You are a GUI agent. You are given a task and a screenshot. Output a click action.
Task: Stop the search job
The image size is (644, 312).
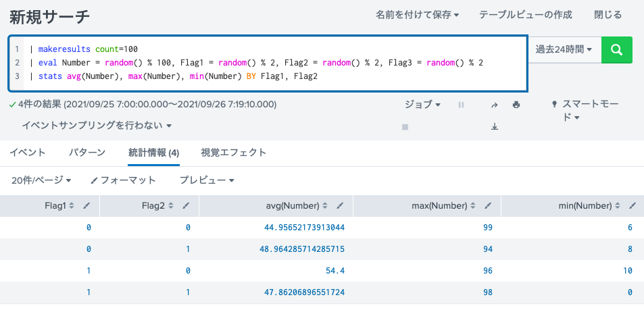click(405, 126)
